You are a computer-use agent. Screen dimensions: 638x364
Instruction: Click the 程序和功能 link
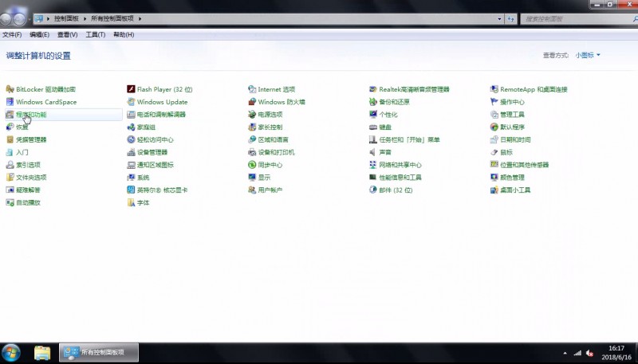coord(31,115)
